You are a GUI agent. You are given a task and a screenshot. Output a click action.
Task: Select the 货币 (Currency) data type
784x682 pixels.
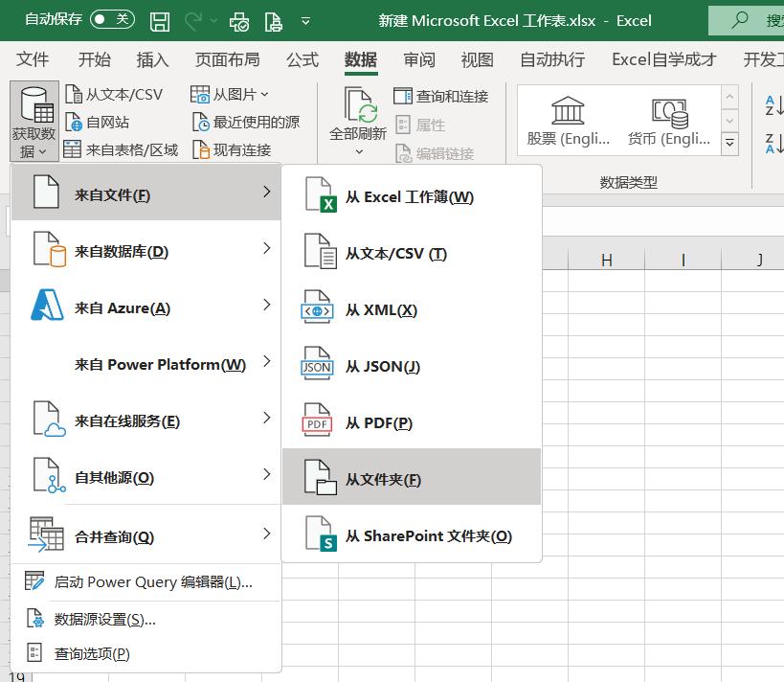pyautogui.click(x=669, y=122)
